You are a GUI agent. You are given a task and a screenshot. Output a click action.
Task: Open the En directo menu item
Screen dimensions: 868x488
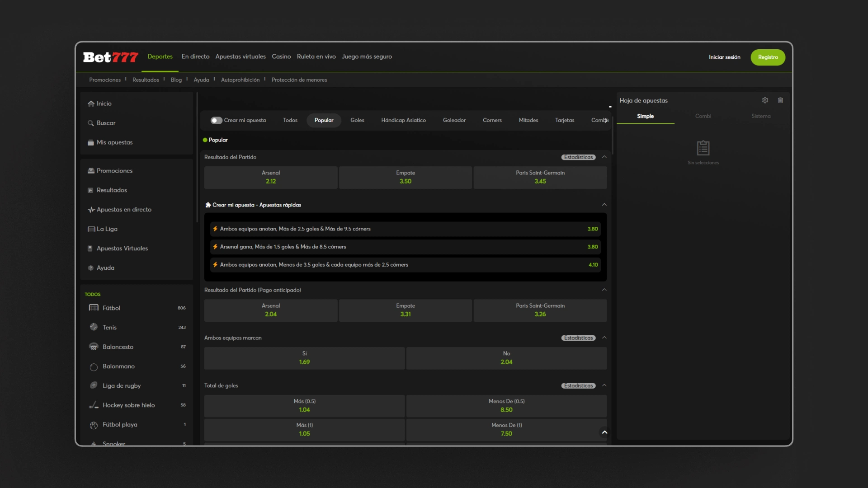click(195, 56)
